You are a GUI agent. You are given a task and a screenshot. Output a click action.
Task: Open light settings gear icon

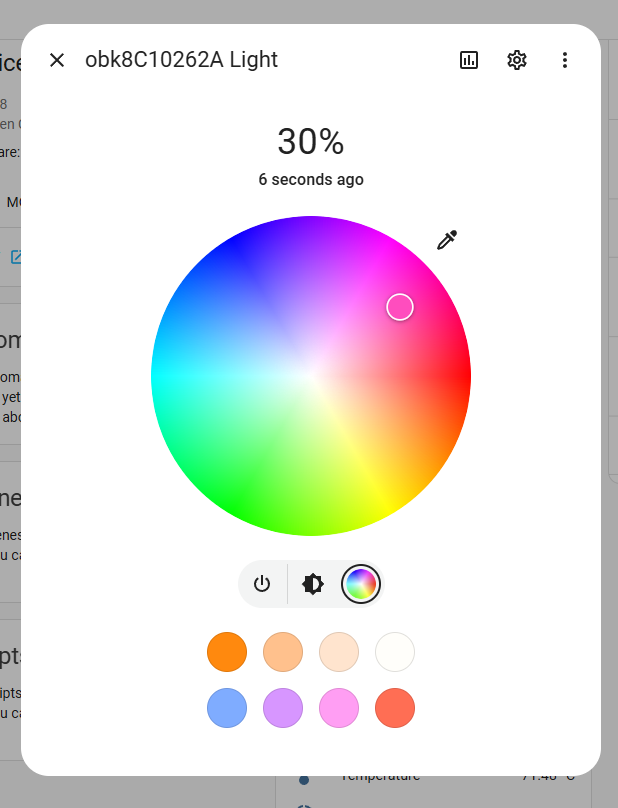pos(517,60)
